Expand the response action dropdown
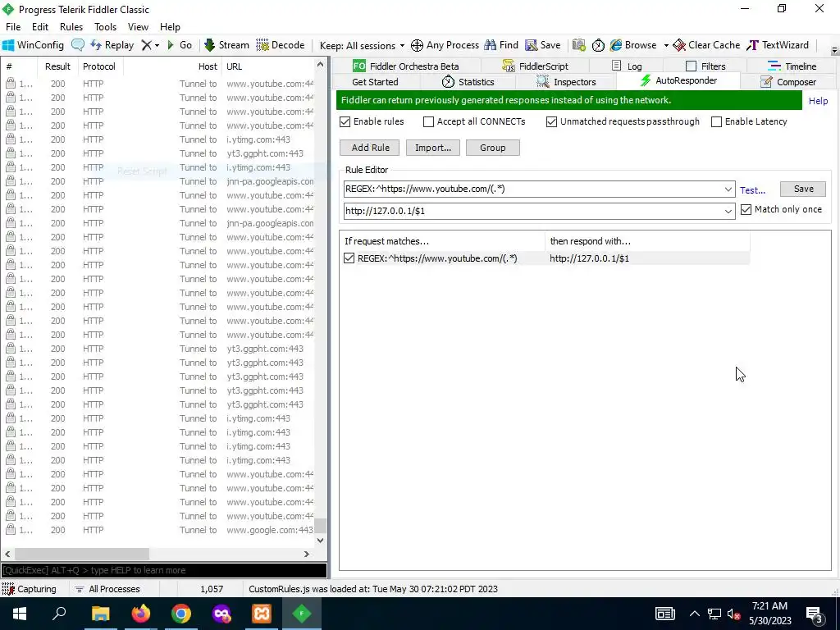The image size is (840, 630). [x=728, y=211]
